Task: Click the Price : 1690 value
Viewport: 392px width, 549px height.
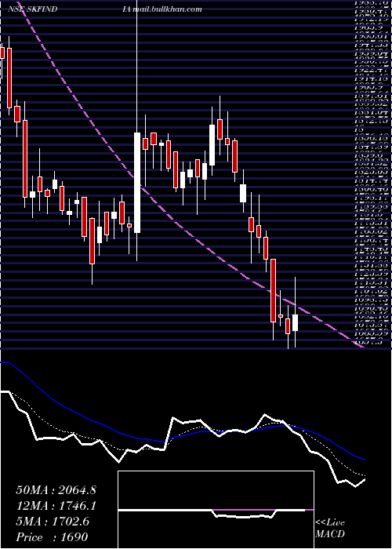Action: (x=52, y=537)
